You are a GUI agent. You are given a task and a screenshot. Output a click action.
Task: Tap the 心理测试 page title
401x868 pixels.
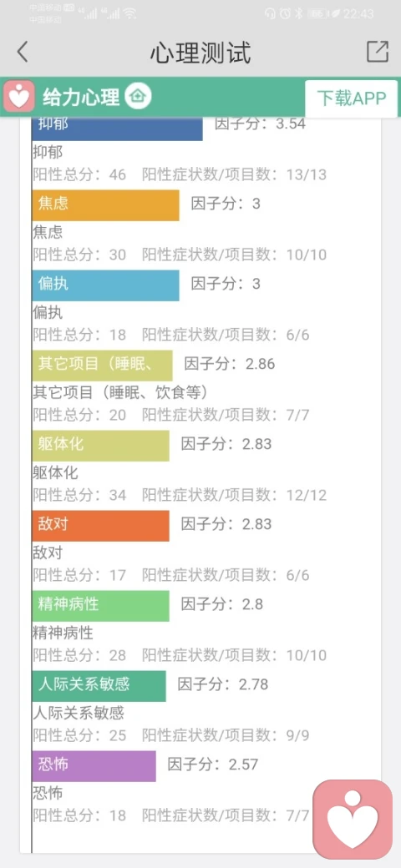[200, 53]
